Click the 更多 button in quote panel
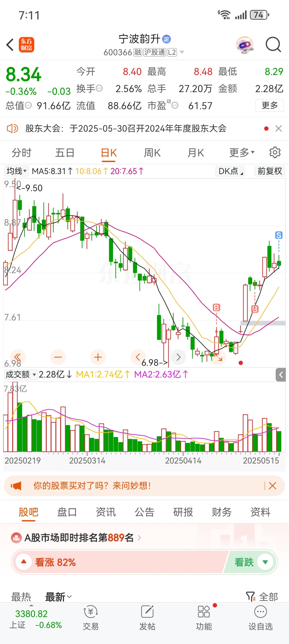The height and width of the screenshot is (644, 289). click(x=270, y=105)
